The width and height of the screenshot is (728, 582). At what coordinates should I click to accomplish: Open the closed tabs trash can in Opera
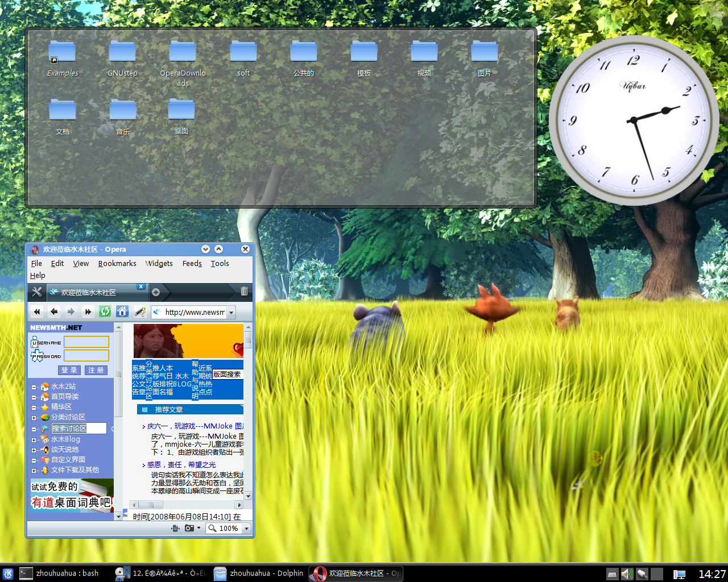pos(244,291)
